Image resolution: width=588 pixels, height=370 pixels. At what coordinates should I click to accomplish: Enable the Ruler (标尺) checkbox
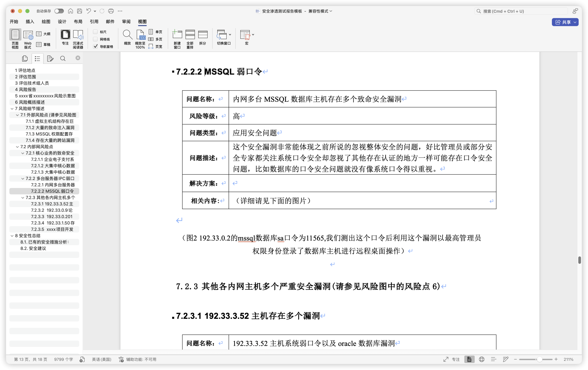pos(96,32)
